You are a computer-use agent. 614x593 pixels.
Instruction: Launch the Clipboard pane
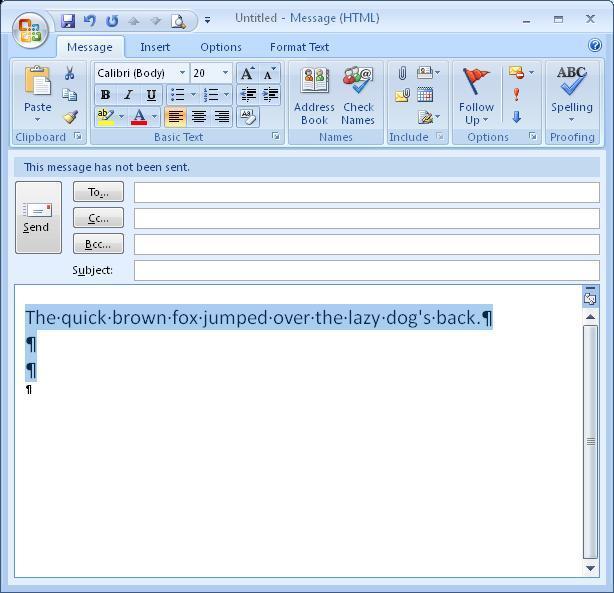tap(78, 136)
